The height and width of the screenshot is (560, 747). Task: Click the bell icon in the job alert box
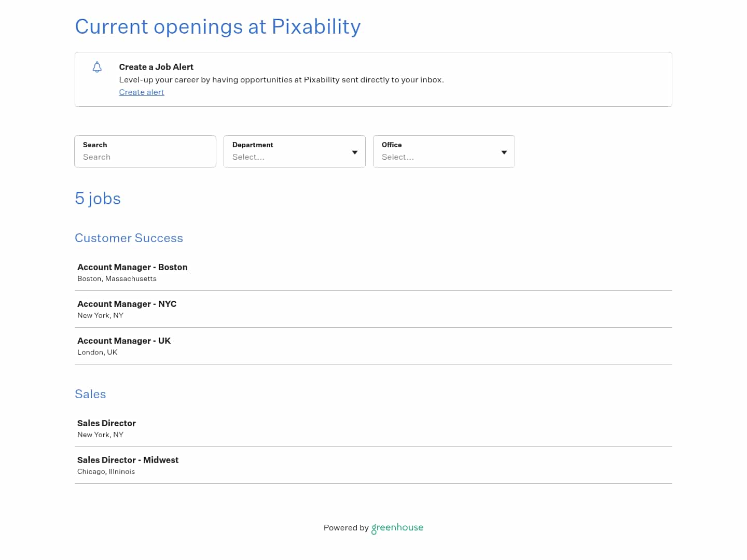(97, 67)
